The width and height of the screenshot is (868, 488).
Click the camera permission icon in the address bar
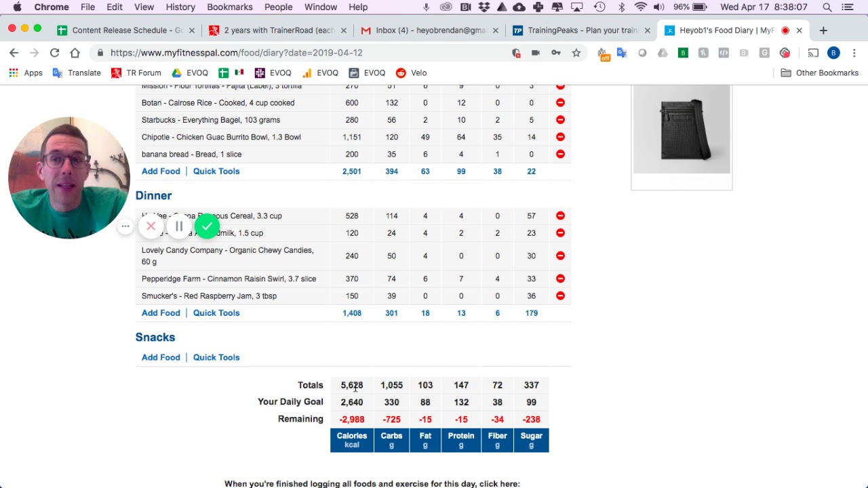(536, 53)
